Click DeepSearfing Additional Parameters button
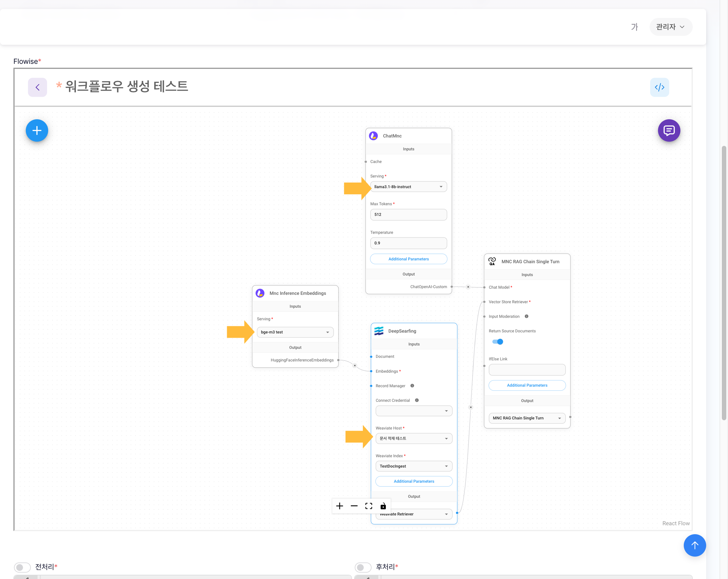 pos(414,481)
